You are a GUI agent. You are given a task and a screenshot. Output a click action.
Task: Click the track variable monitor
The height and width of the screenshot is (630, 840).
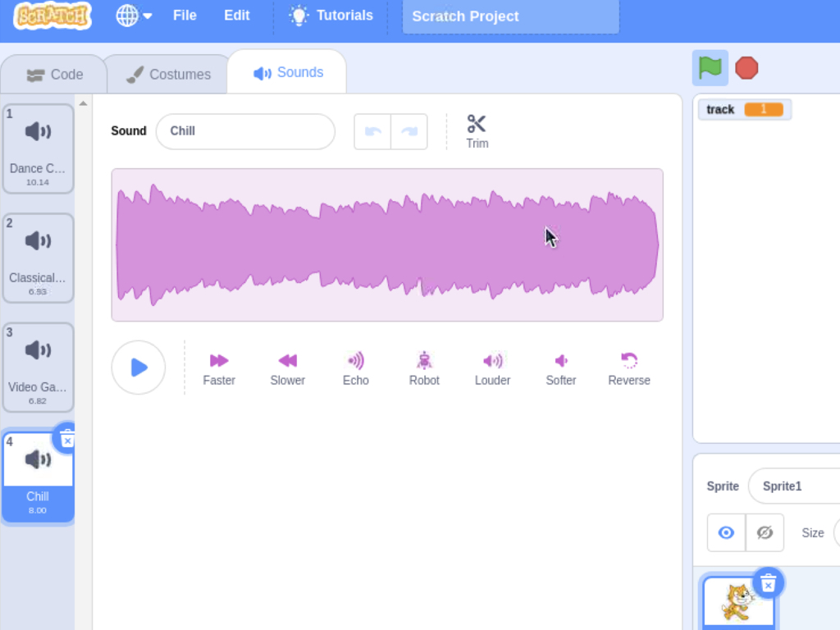coord(745,109)
